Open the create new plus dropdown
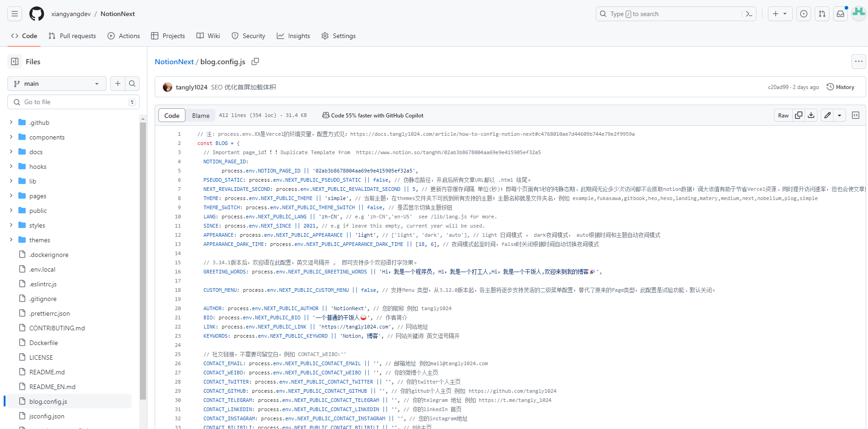Viewport: 868px width, 429px height. pyautogui.click(x=780, y=14)
